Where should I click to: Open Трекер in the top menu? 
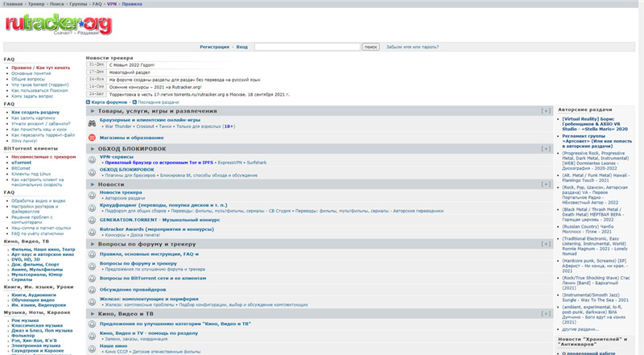click(36, 4)
